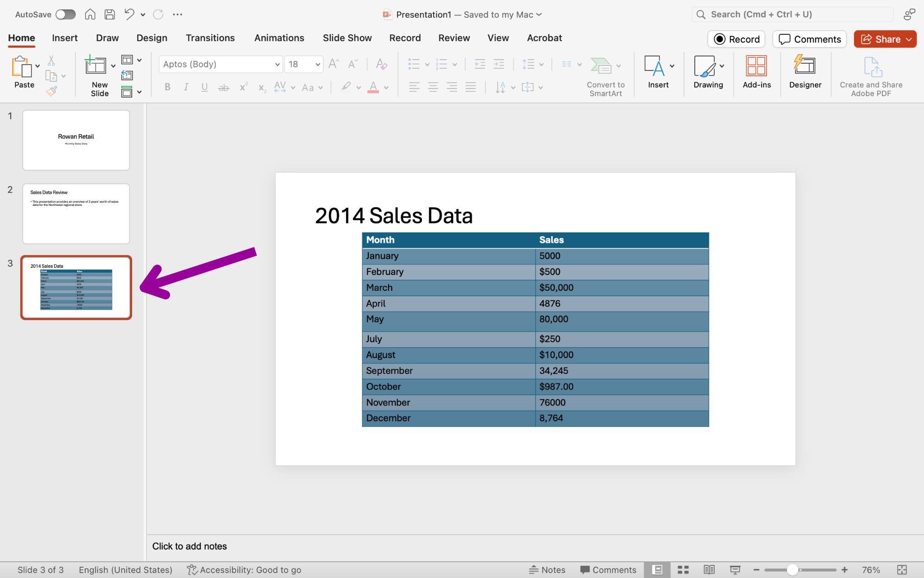Click Increase Font Size icon
Image resolution: width=924 pixels, height=578 pixels.
334,64
